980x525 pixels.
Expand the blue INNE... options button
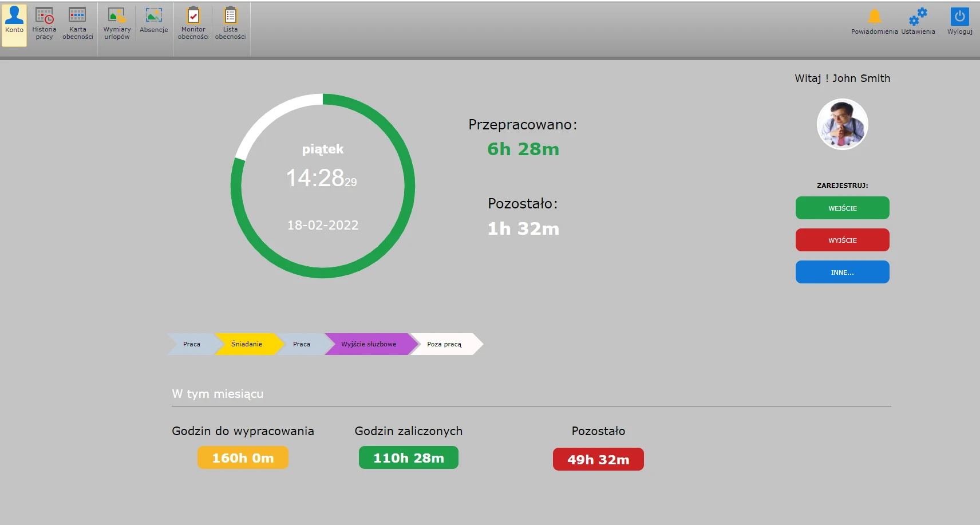[842, 272]
